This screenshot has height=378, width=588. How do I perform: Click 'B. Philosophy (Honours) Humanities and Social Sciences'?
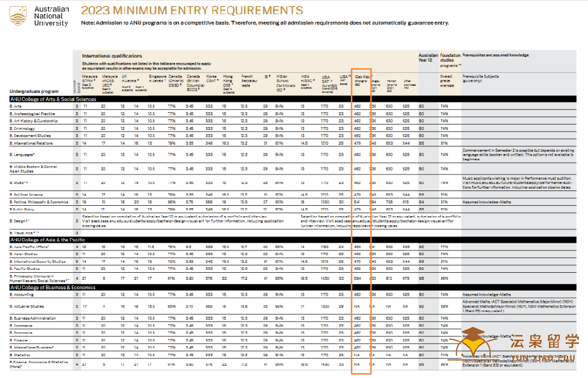click(x=39, y=278)
